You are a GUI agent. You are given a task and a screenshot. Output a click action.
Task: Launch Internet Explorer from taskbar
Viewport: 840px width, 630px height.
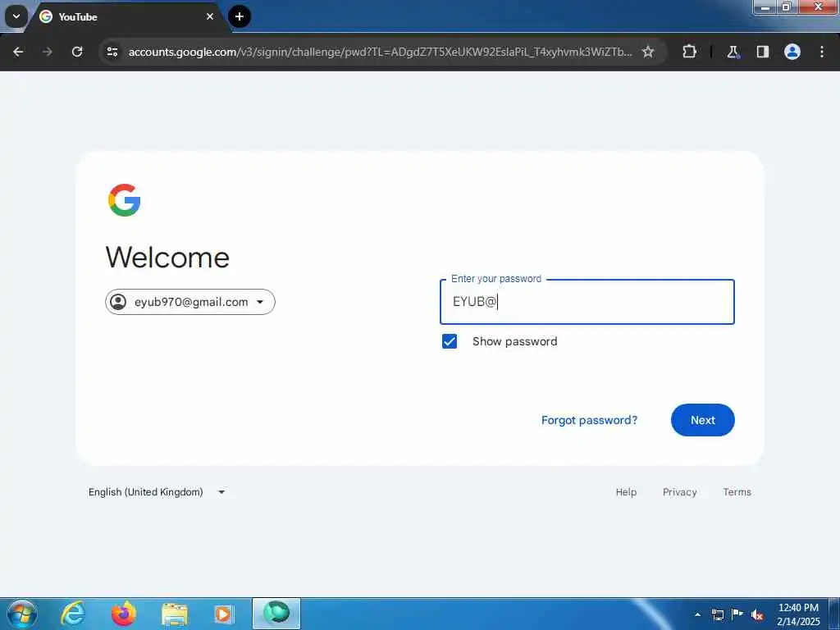pyautogui.click(x=73, y=614)
